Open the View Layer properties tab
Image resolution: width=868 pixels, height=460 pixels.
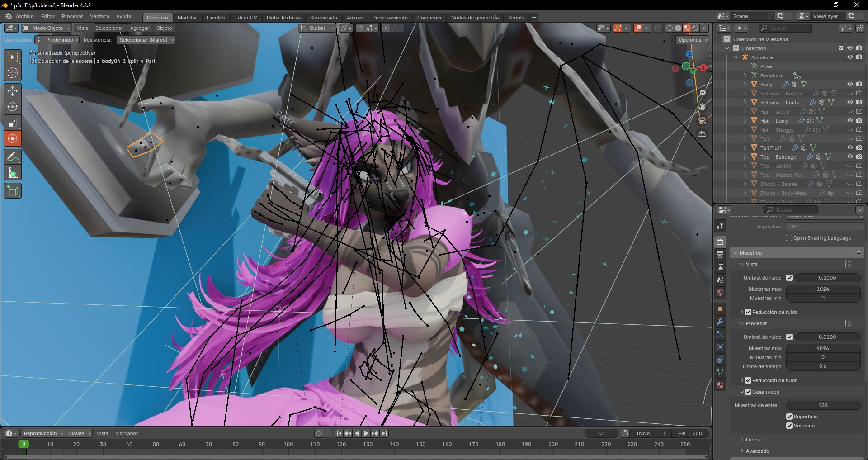coord(720,267)
